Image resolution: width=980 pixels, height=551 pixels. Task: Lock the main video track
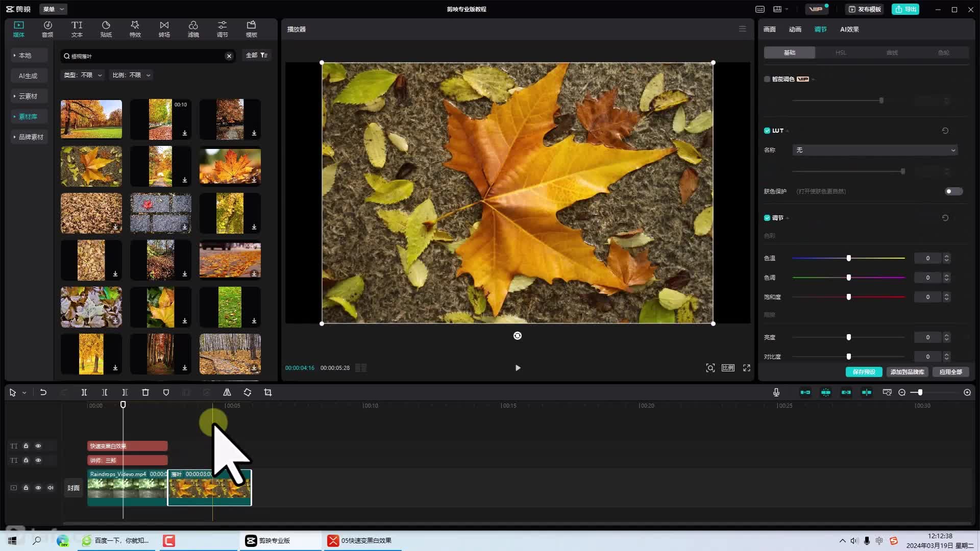coord(26,488)
